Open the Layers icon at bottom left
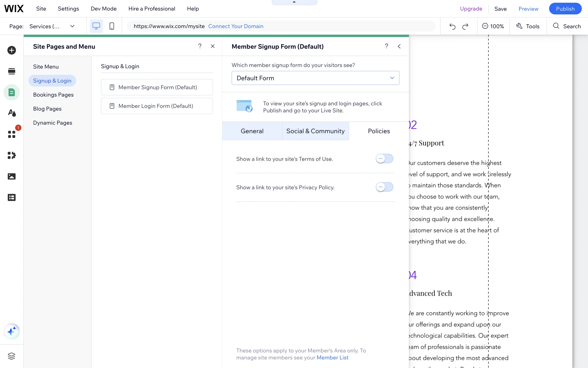This screenshot has width=588, height=368. [12, 356]
